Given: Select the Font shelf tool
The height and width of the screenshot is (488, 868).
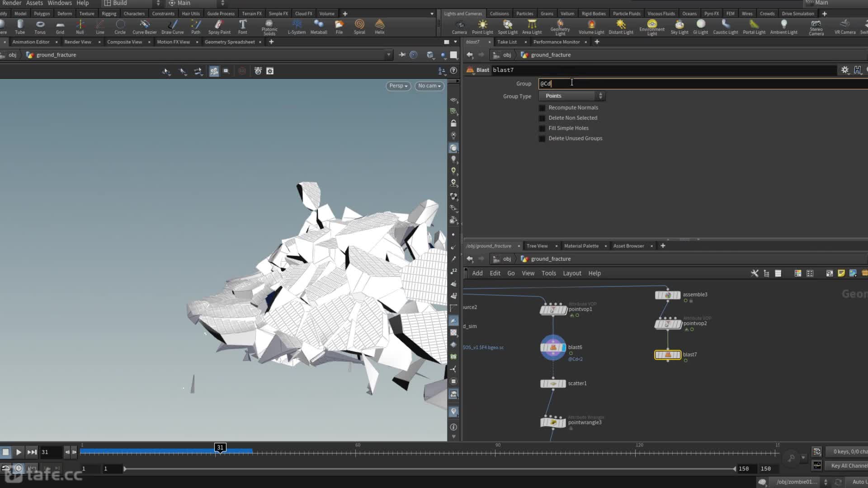Looking at the screenshot, I should click(x=243, y=27).
